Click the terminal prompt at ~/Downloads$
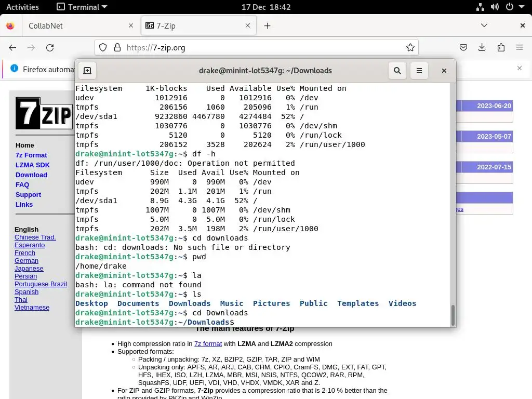Viewport: 532px width, 399px height. (155, 322)
